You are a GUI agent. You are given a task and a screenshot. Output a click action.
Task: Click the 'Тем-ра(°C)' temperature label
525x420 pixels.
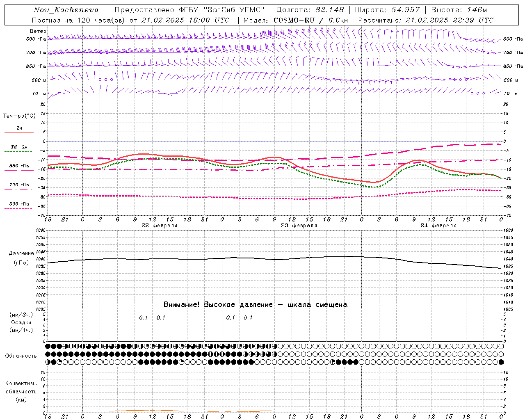19,116
